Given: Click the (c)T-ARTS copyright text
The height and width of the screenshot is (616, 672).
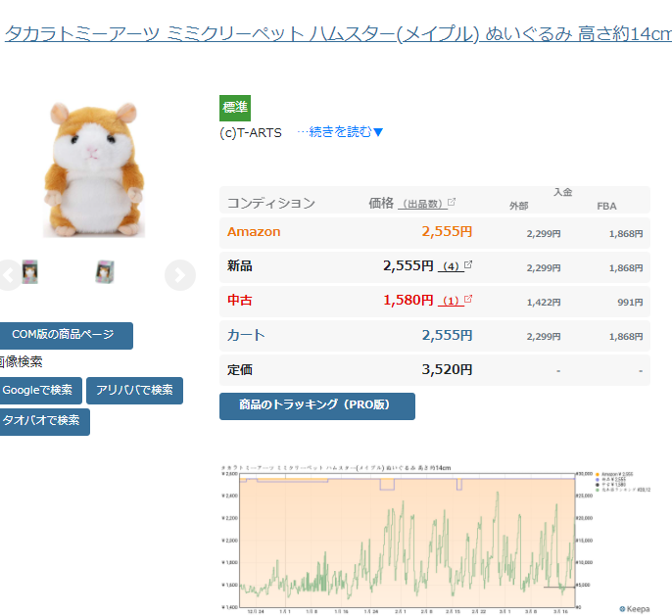Looking at the screenshot, I should tap(251, 133).
